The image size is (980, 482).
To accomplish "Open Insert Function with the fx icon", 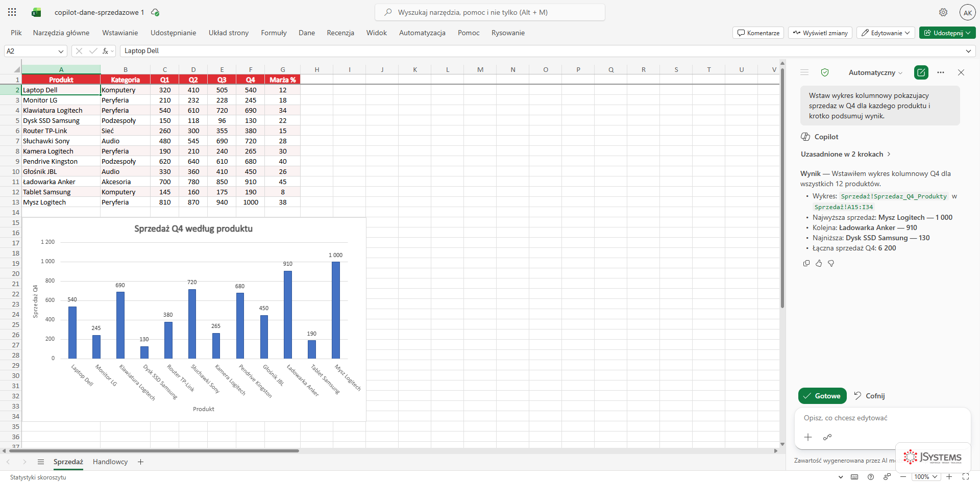I will (x=106, y=51).
